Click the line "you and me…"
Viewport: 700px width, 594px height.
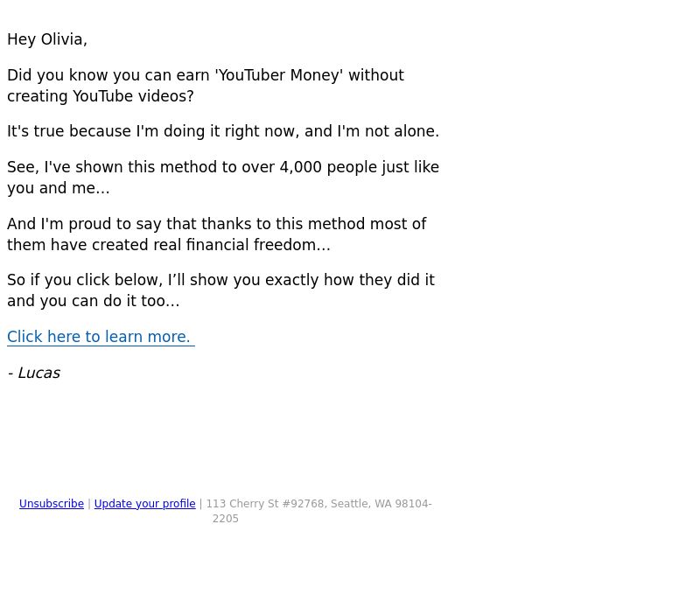click(59, 188)
